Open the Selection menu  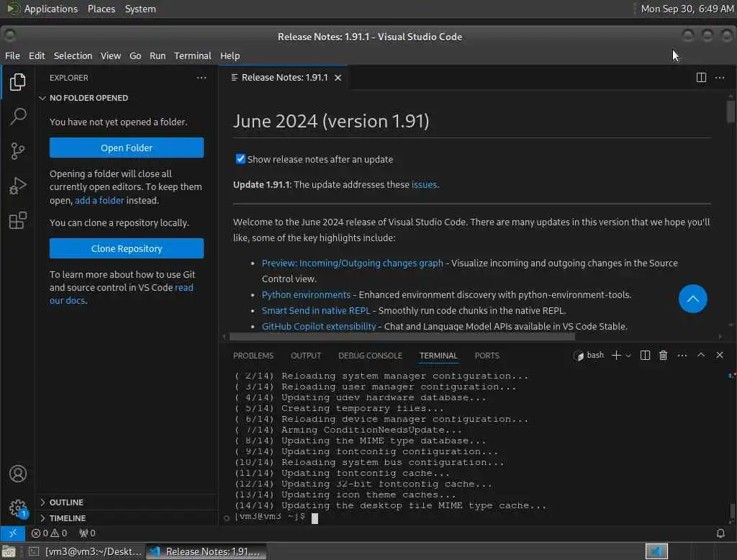click(73, 56)
